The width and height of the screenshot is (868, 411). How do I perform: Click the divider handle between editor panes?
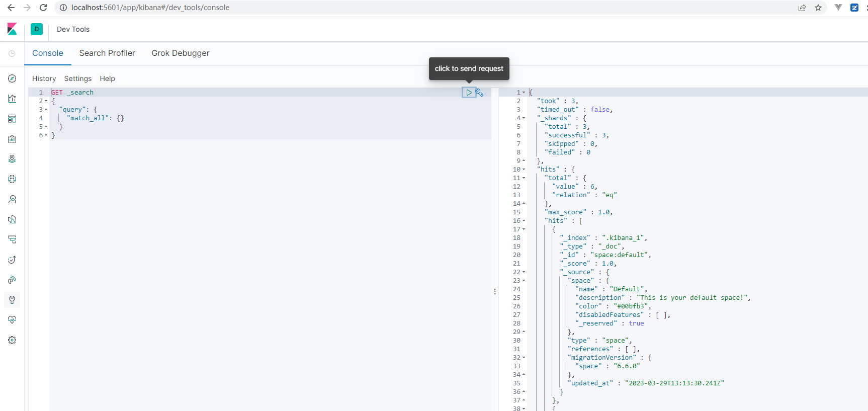[x=495, y=291]
